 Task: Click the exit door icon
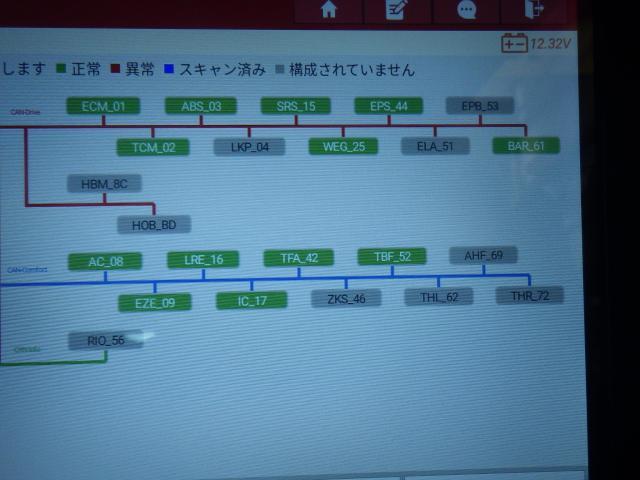coord(535,9)
